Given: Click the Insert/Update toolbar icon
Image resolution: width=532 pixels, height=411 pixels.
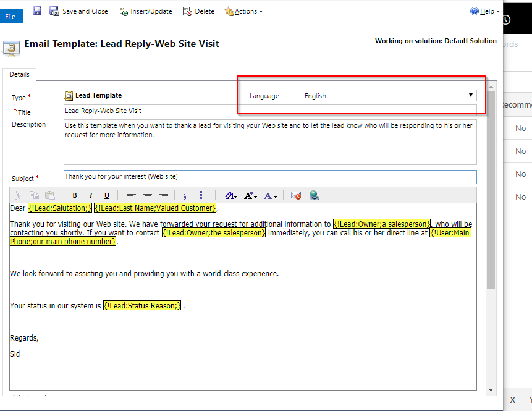Looking at the screenshot, I should 145,11.
